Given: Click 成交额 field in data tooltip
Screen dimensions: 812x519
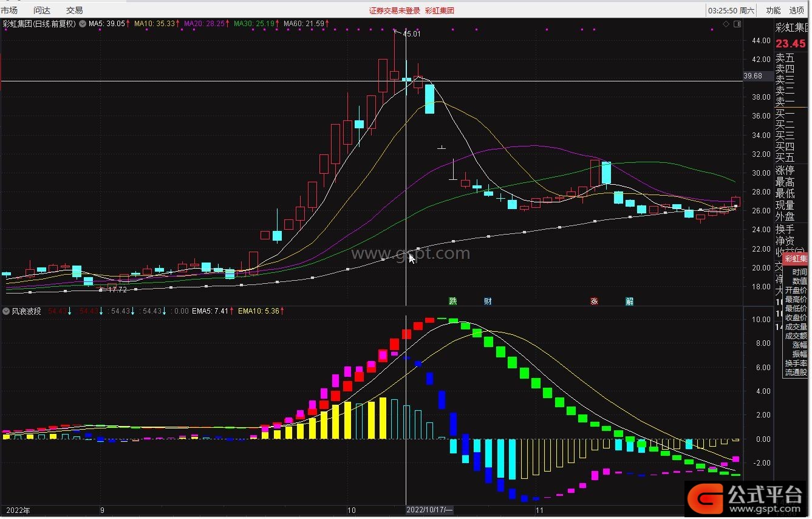Looking at the screenshot, I should click(796, 336).
